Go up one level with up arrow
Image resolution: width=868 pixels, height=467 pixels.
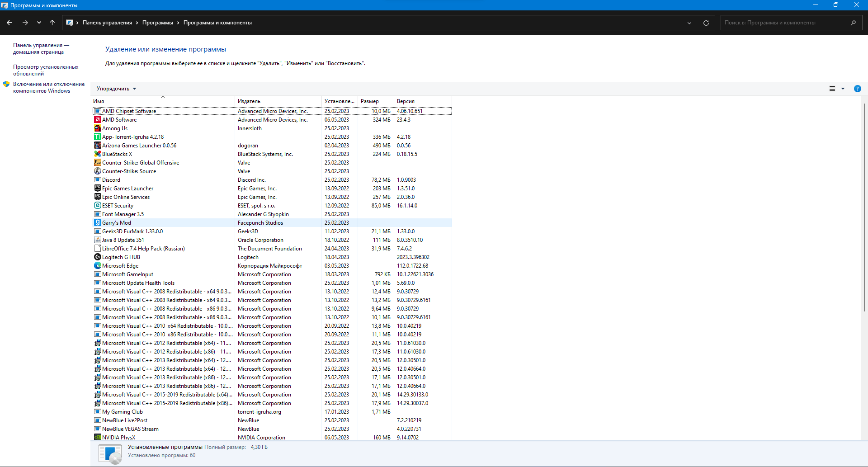tap(52, 23)
